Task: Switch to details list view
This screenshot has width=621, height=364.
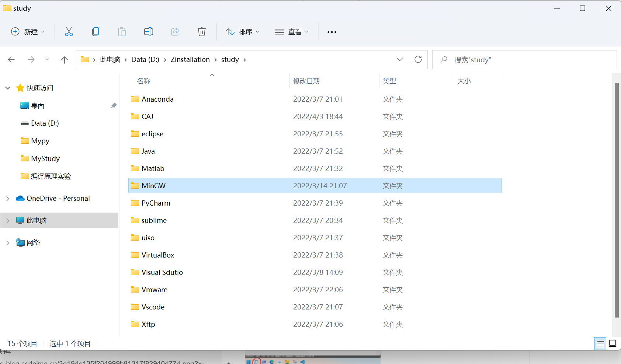Action: [x=600, y=344]
